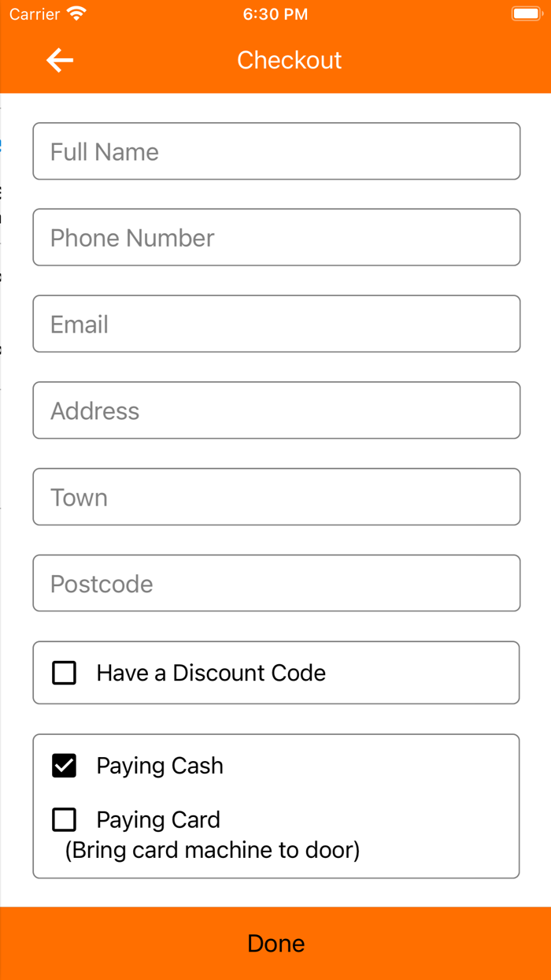Click the 'Bring card machine to door' note
The image size is (551, 980).
(x=213, y=851)
